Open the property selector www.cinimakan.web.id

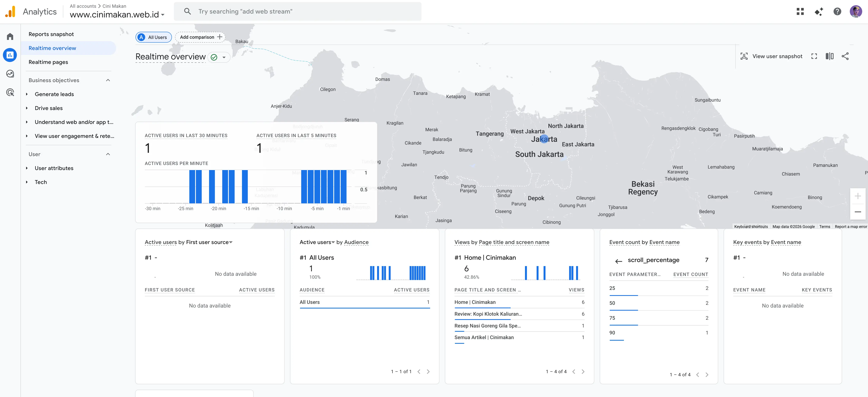117,15
